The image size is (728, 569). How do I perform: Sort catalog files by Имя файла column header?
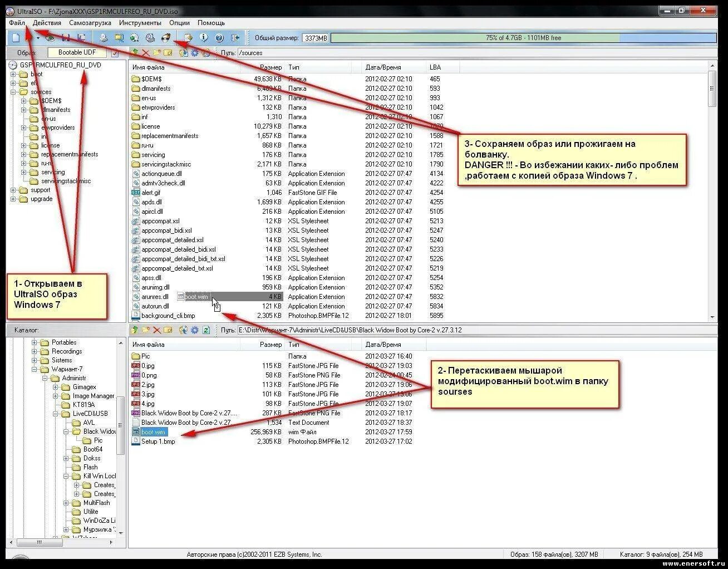(185, 345)
